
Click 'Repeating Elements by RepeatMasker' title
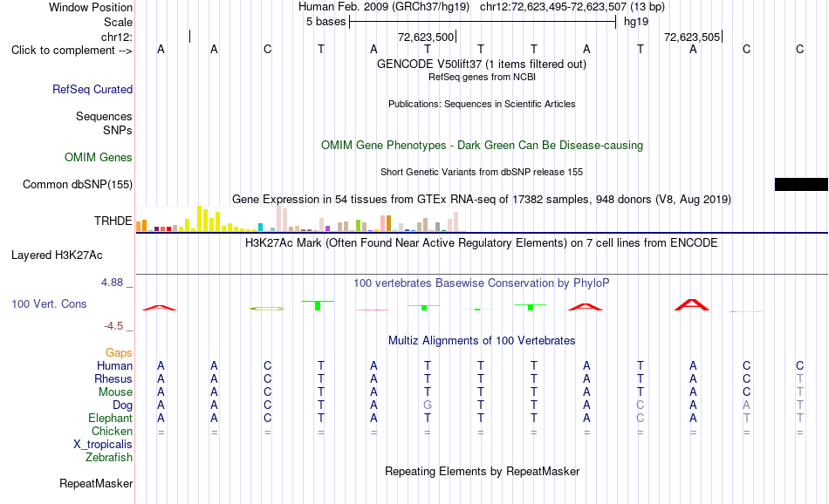483,471
